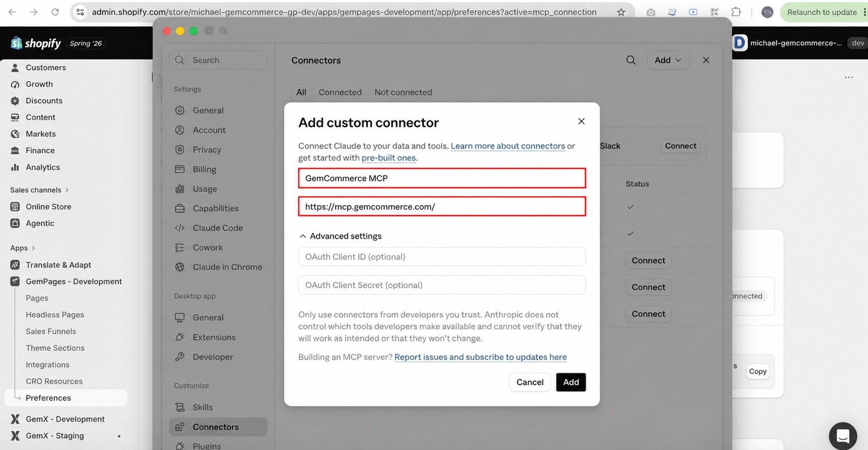Click the browser back arrow
This screenshot has width=868, height=450.
click(x=12, y=12)
